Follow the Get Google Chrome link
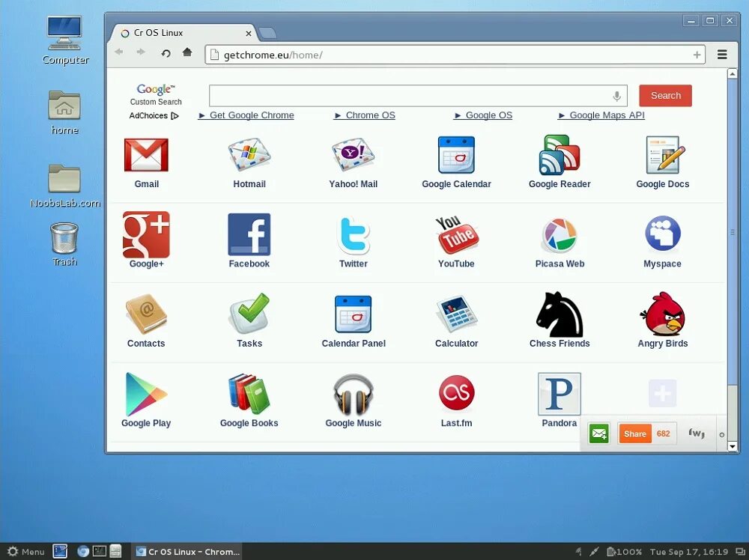This screenshot has height=560, width=749. 246,115
